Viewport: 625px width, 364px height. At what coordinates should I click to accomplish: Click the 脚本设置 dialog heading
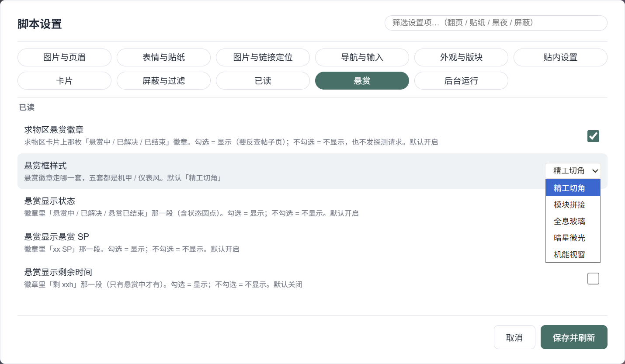(40, 24)
